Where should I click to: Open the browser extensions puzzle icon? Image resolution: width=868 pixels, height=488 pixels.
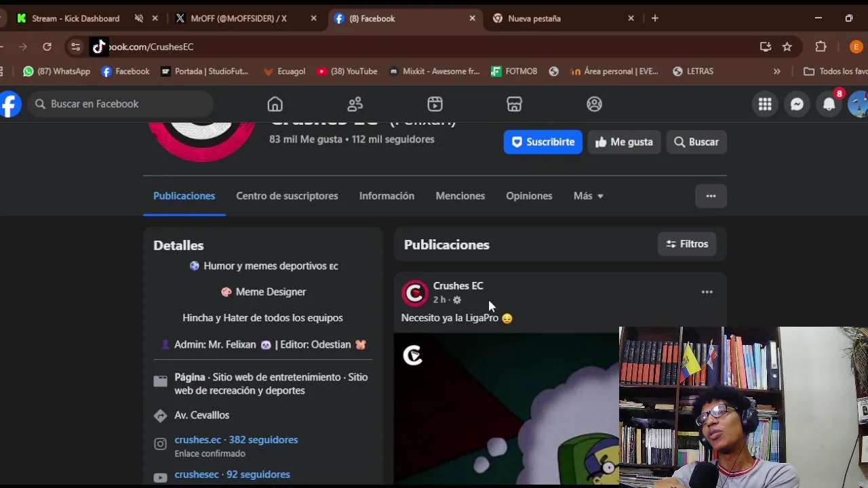click(x=821, y=47)
